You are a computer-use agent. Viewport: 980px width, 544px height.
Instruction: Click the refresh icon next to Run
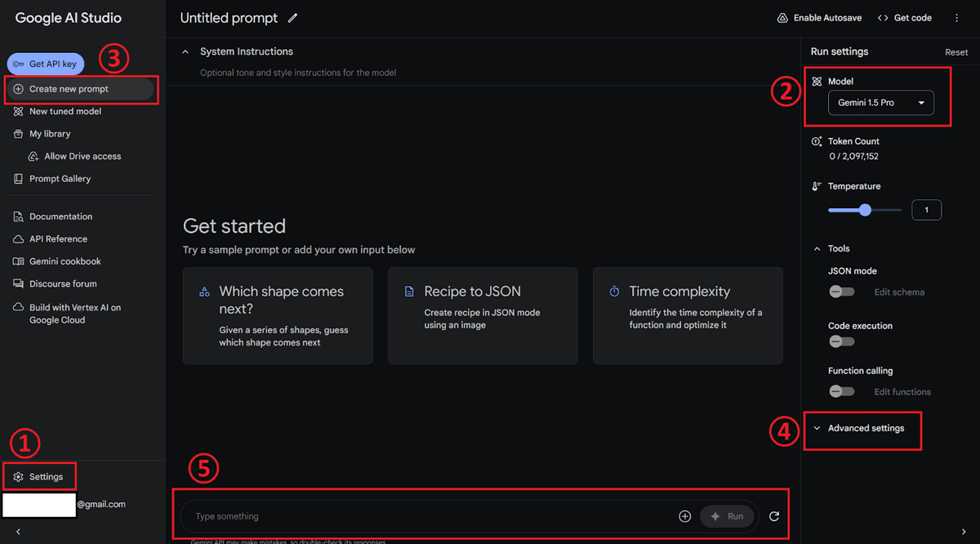[774, 516]
